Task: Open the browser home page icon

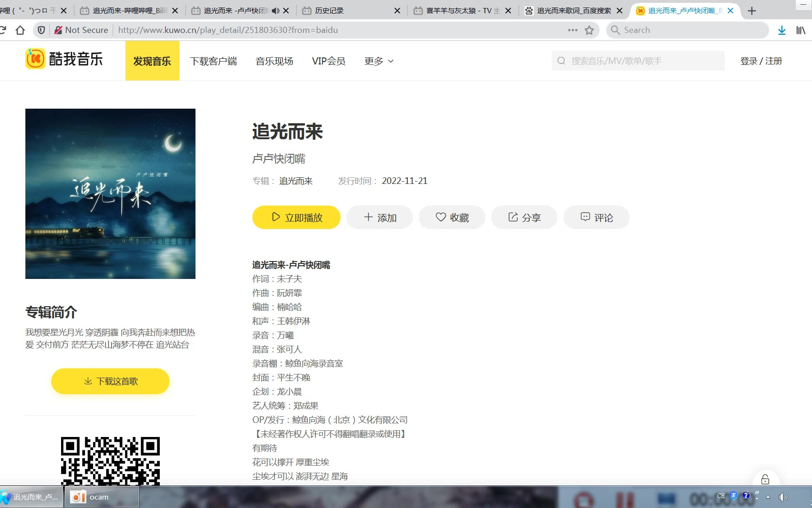Action: tap(20, 30)
